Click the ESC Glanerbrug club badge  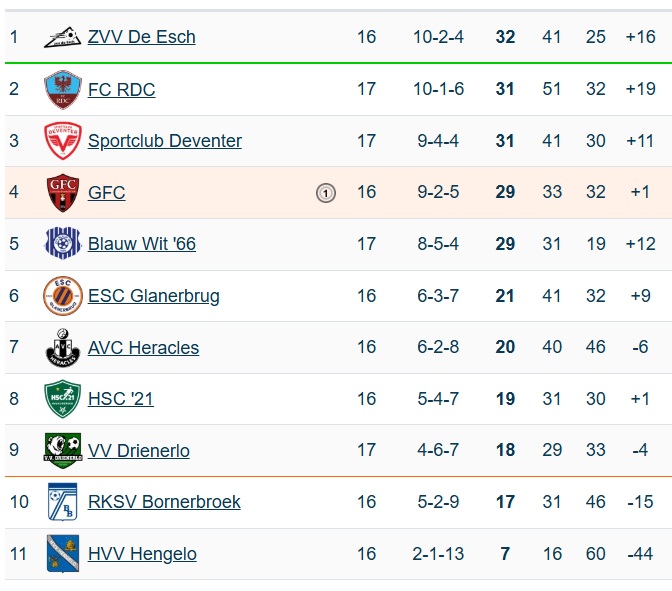coord(62,296)
